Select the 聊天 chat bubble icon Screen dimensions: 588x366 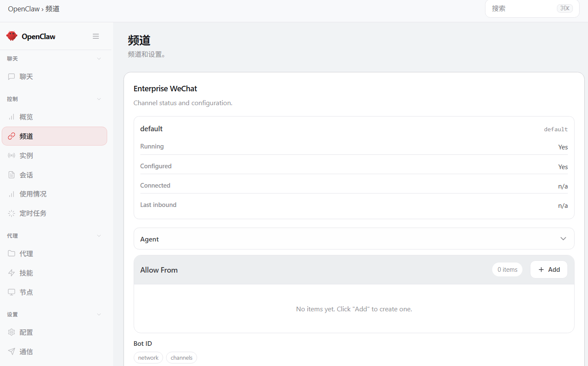click(x=12, y=76)
